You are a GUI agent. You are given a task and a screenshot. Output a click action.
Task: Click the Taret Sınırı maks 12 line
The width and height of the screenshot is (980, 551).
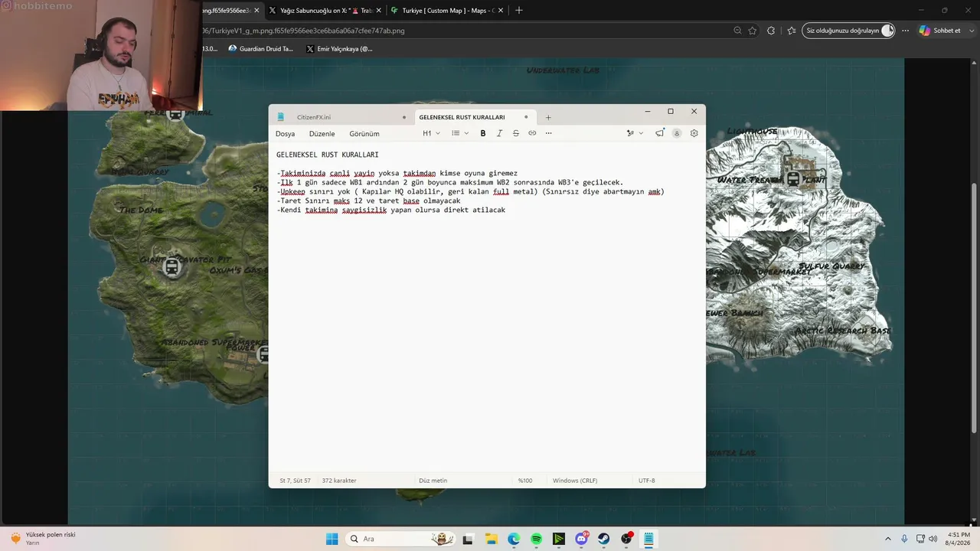pos(368,201)
